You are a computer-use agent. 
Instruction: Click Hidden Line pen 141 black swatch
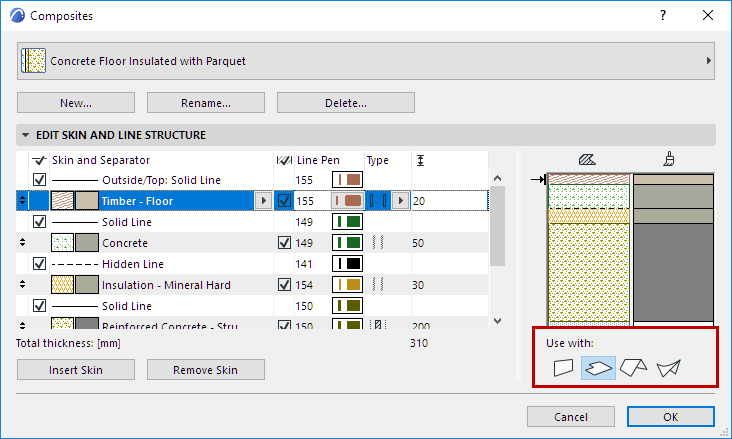(x=347, y=264)
